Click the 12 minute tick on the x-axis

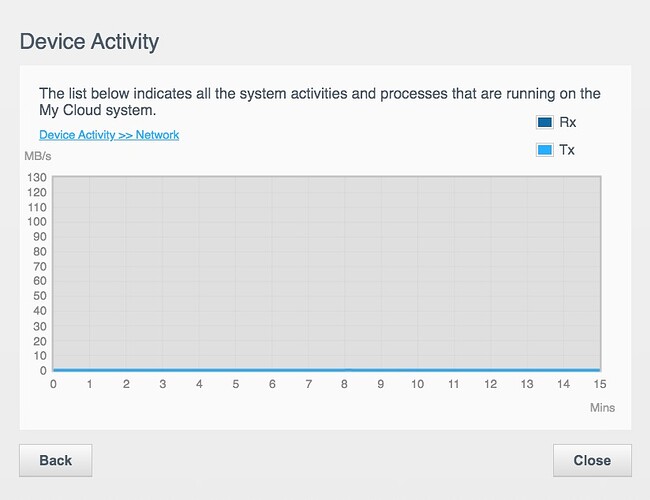tap(490, 384)
